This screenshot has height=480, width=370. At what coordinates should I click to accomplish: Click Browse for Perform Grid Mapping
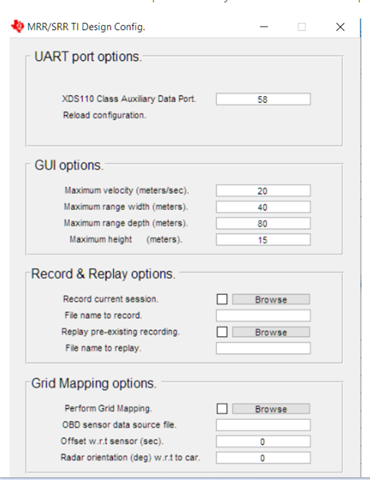click(x=271, y=409)
